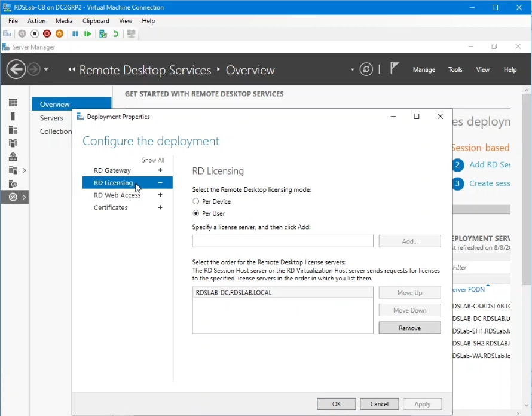Viewport: 532px width, 416px height.
Task: Click the Enhanced Session toolbar icon
Action: pyautogui.click(x=131, y=33)
